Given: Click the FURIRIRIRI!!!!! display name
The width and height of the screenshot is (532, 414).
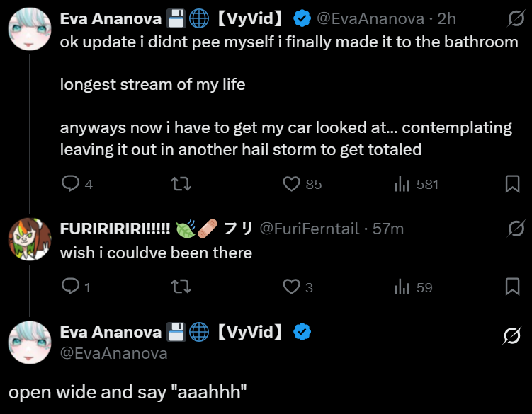Looking at the screenshot, I should pos(115,229).
